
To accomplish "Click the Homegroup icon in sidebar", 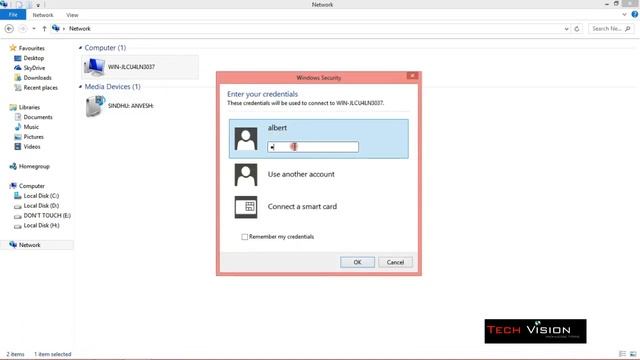I will point(13,166).
